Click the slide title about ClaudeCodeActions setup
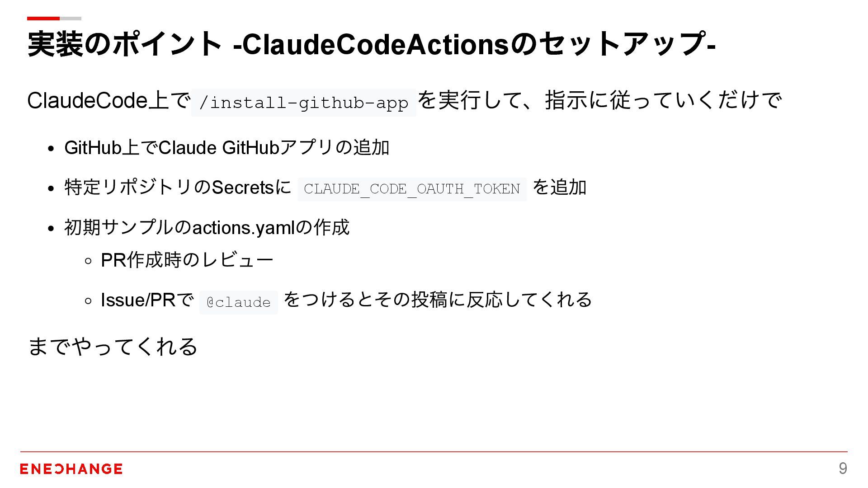Image resolution: width=868 pixels, height=488 pixels. 371,44
